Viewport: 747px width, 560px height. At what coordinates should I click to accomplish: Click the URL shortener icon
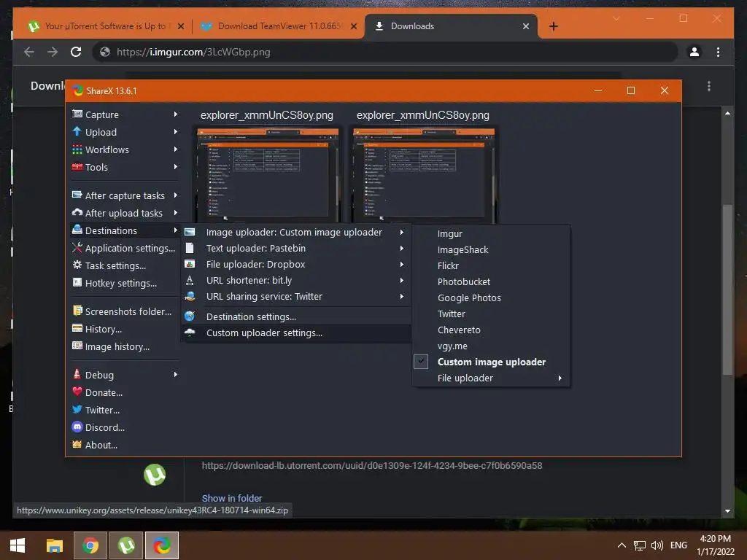point(190,280)
